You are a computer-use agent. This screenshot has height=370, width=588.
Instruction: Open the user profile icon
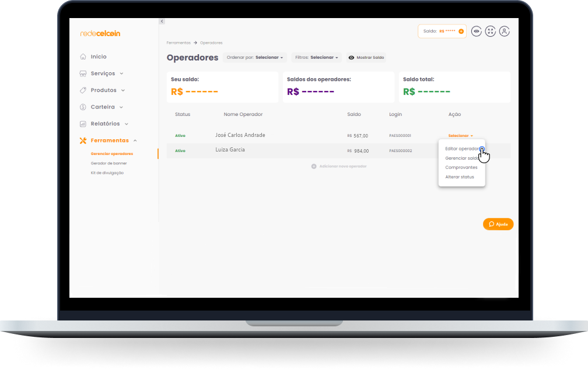[x=505, y=31]
